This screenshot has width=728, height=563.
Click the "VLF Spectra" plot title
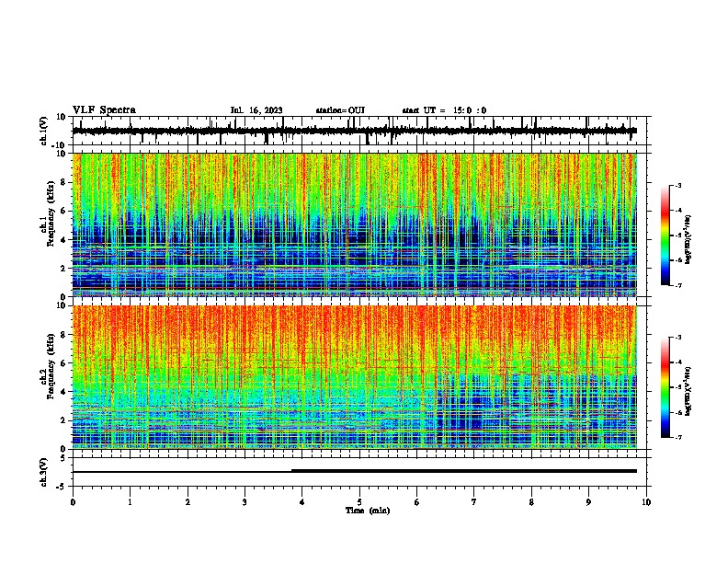[x=104, y=110]
